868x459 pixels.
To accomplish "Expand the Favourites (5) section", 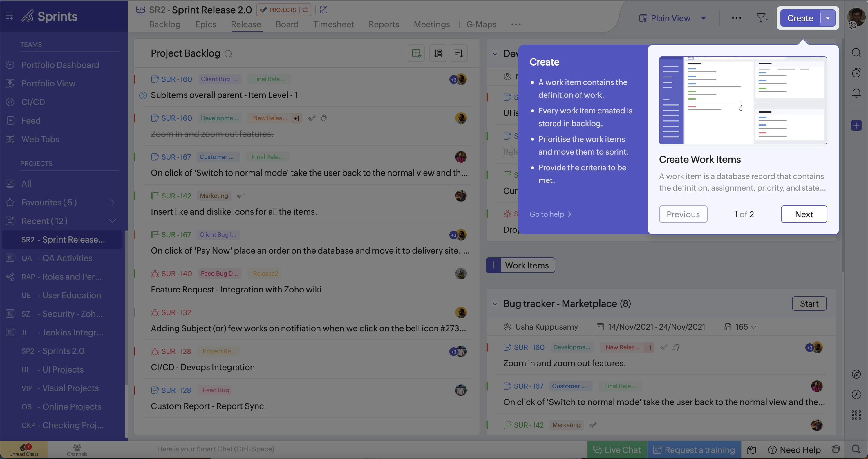I will (x=112, y=203).
